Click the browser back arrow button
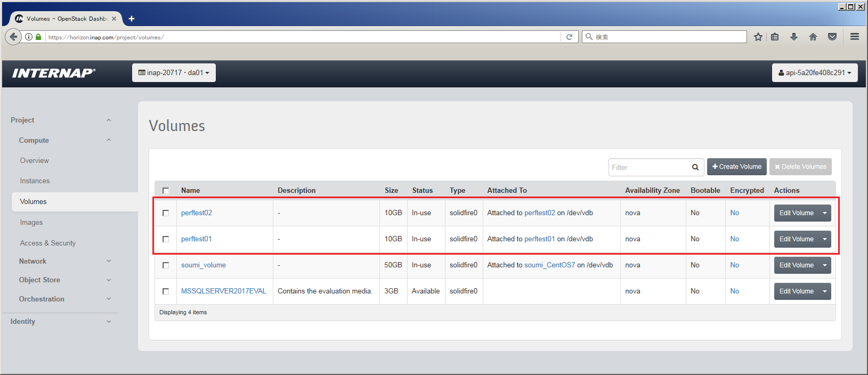868x375 pixels. pyautogui.click(x=13, y=37)
